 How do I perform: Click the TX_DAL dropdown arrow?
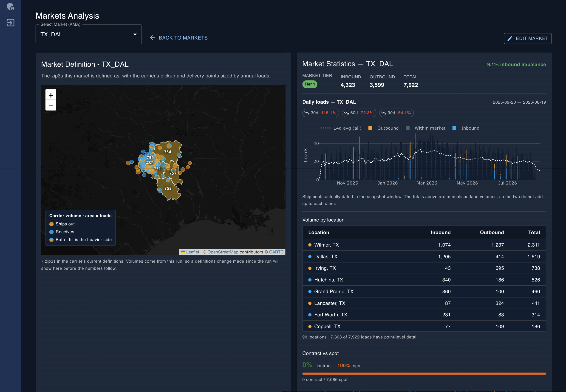[135, 34]
